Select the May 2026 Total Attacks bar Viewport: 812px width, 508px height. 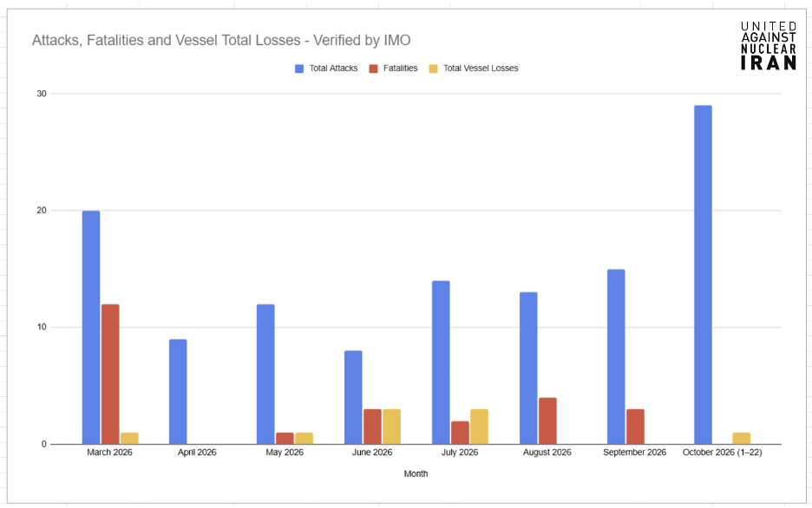pos(265,374)
